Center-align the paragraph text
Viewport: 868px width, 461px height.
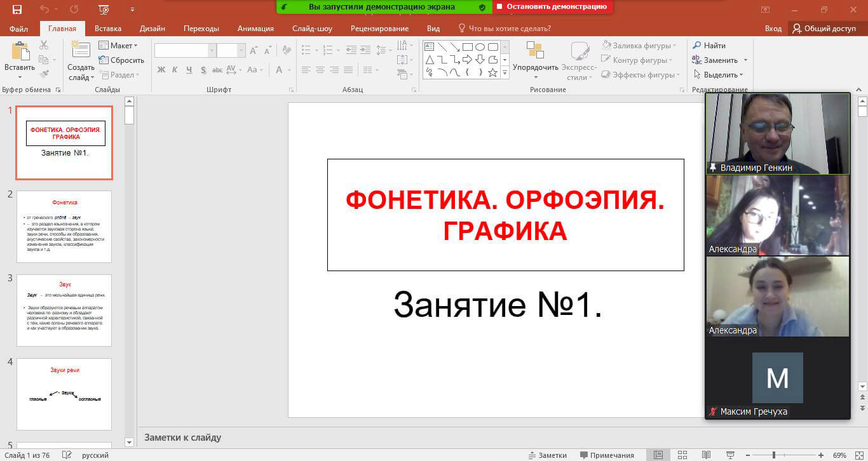(x=320, y=70)
